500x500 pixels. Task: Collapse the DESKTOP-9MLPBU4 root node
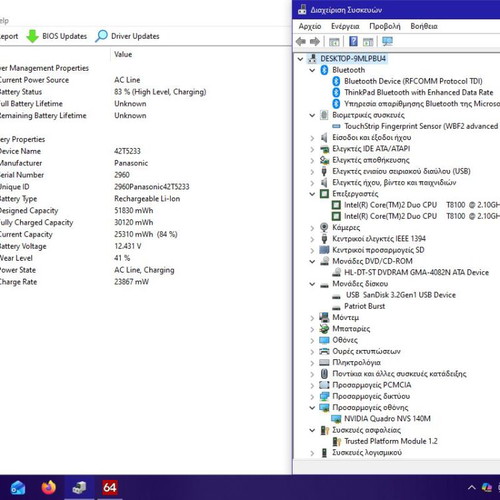click(300, 59)
